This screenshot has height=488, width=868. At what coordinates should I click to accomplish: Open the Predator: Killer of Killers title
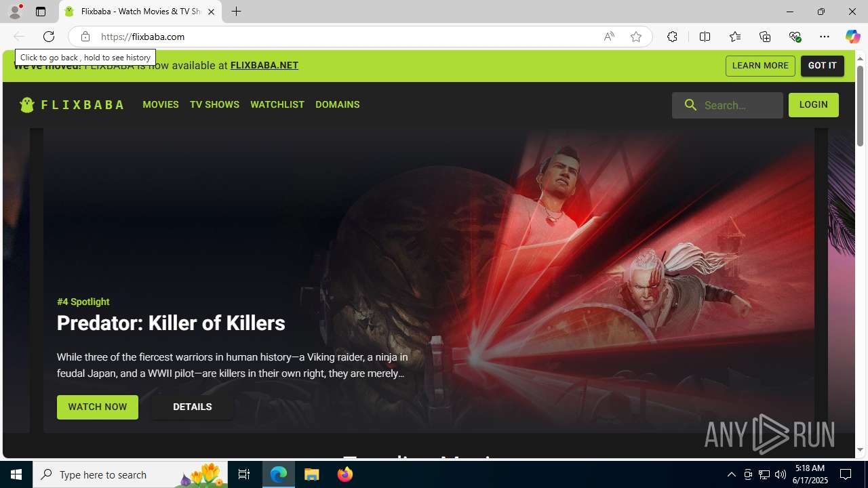point(171,323)
